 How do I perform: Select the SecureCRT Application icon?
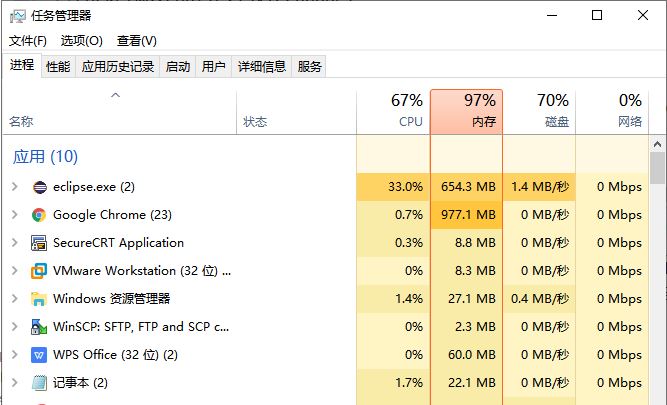point(39,243)
